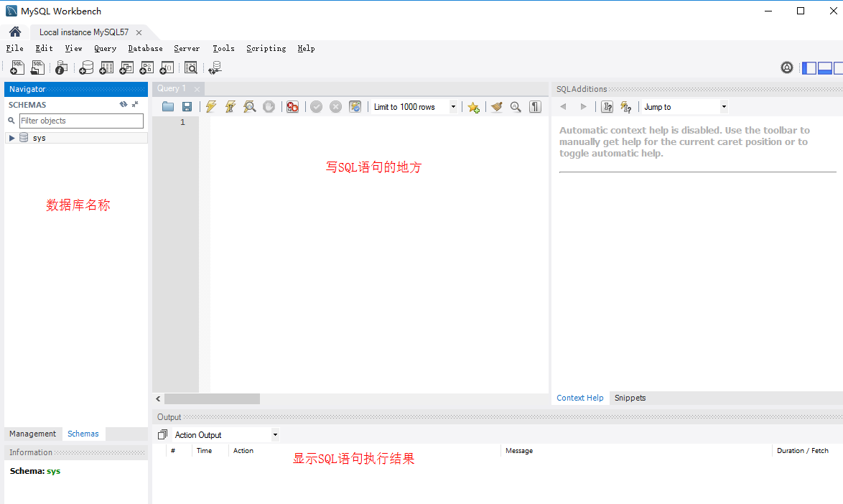Image resolution: width=843 pixels, height=504 pixels.
Task: Click the Message column header
Action: pyautogui.click(x=519, y=451)
